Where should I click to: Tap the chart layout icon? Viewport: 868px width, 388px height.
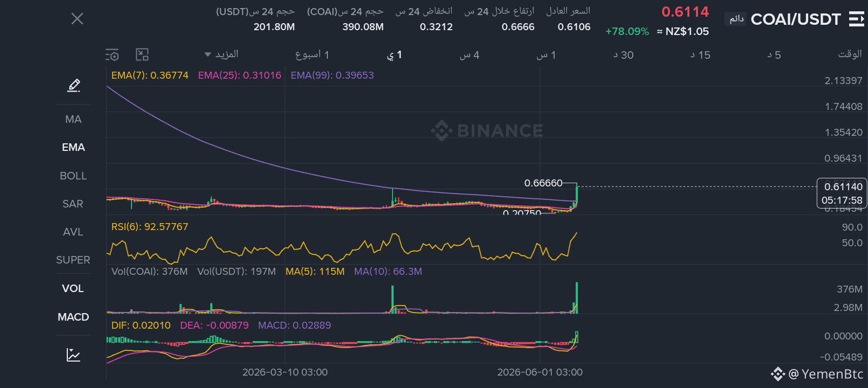click(x=142, y=54)
